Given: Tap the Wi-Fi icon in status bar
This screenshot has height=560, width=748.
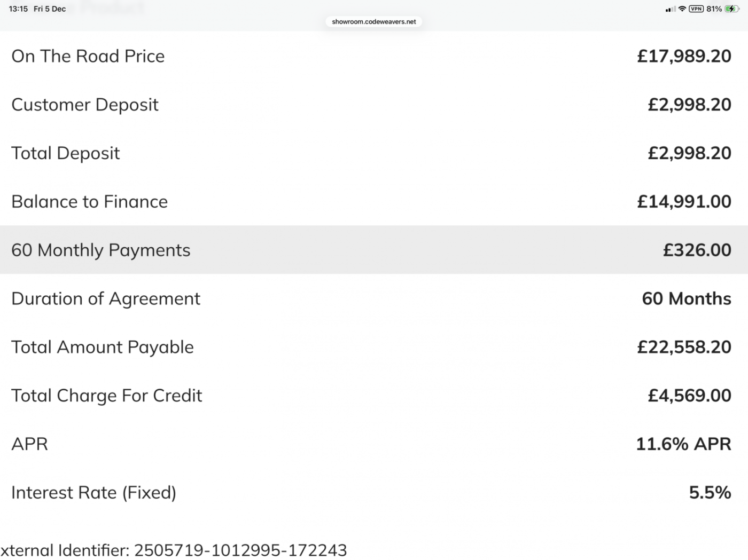Looking at the screenshot, I should 682,9.
